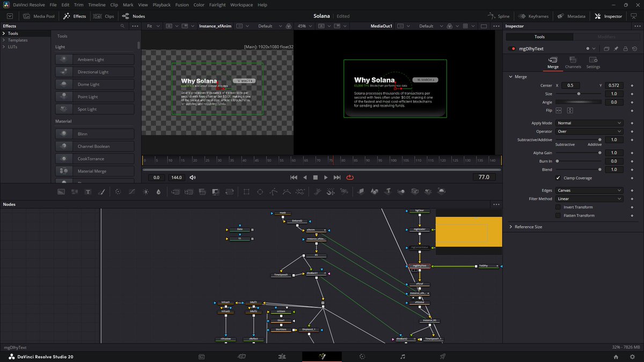
Task: Expand the LUTs tree item
Action: point(4,47)
